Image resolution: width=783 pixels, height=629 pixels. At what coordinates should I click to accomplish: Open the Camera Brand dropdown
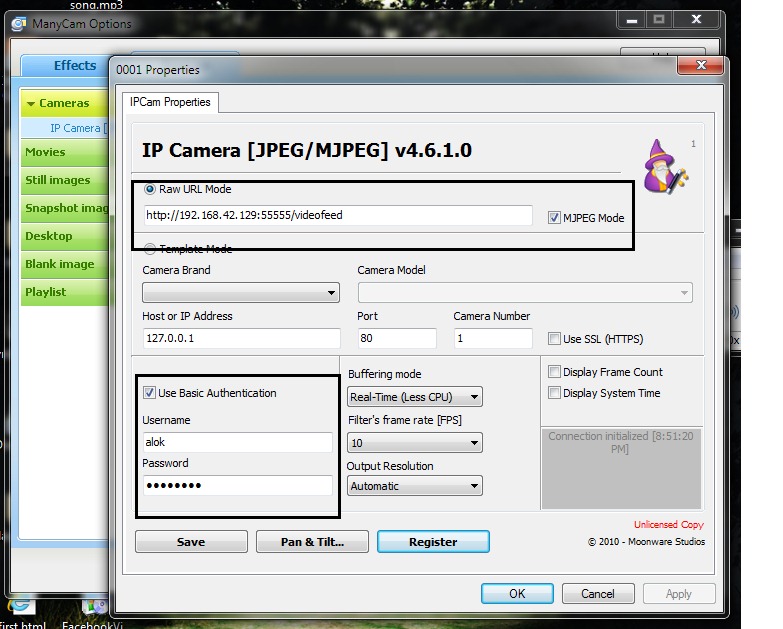click(x=241, y=293)
